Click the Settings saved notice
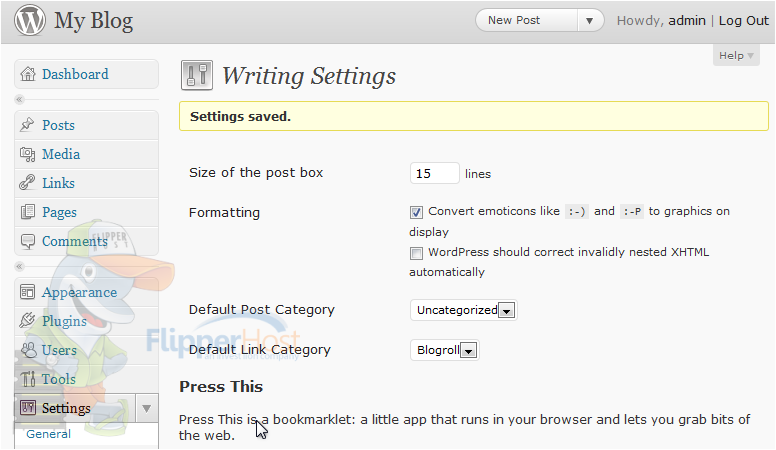The image size is (776, 450). coord(474,116)
